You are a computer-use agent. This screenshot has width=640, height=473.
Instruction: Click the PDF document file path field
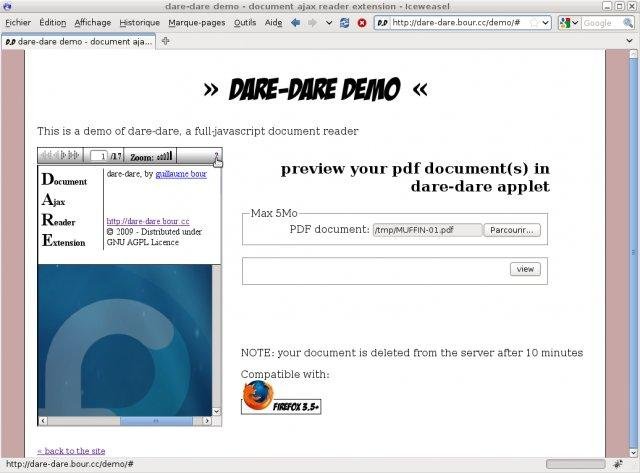click(427, 230)
